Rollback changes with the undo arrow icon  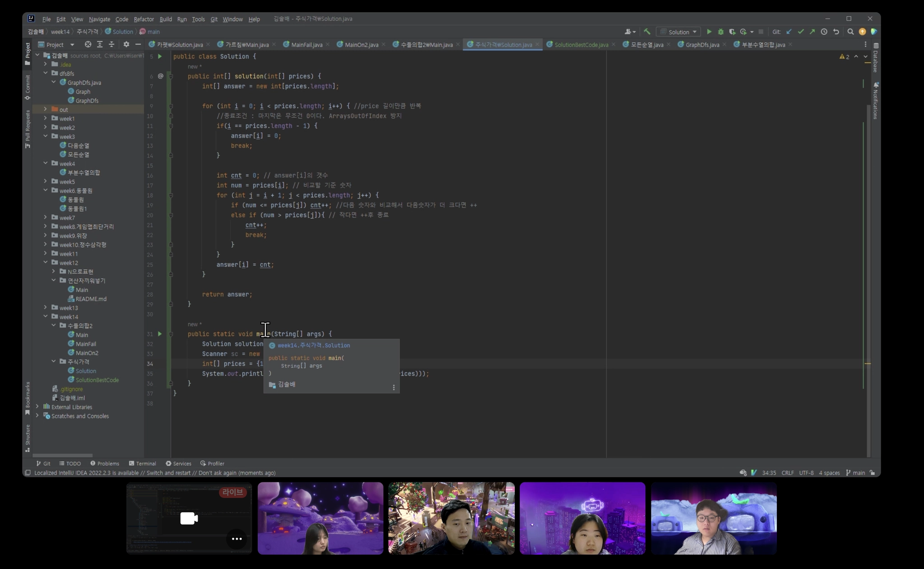pos(836,32)
